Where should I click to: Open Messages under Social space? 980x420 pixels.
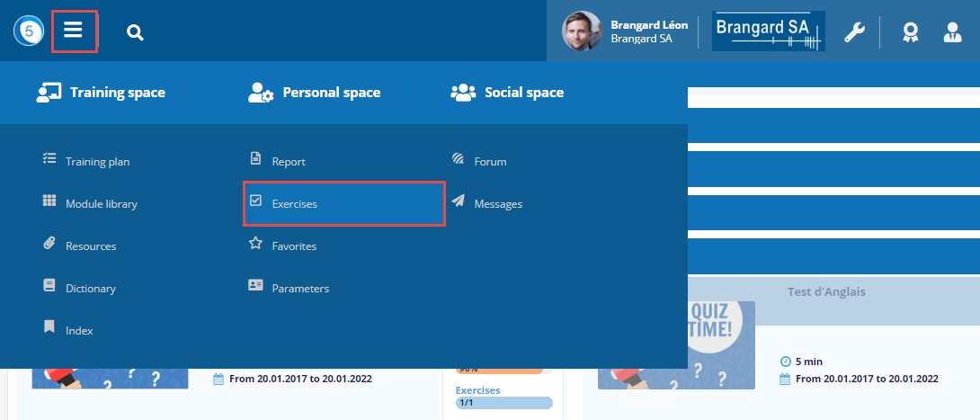click(x=498, y=204)
